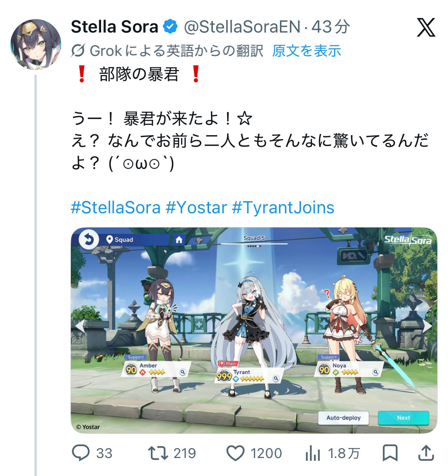Tap the repost arrows icon
This screenshot has height=476, width=448.
coord(158,453)
